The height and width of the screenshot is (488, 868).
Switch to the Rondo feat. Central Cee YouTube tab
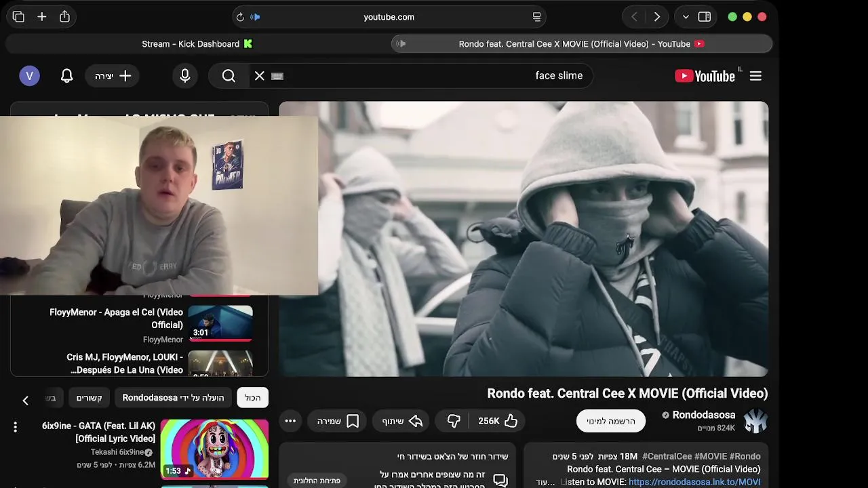tap(582, 44)
